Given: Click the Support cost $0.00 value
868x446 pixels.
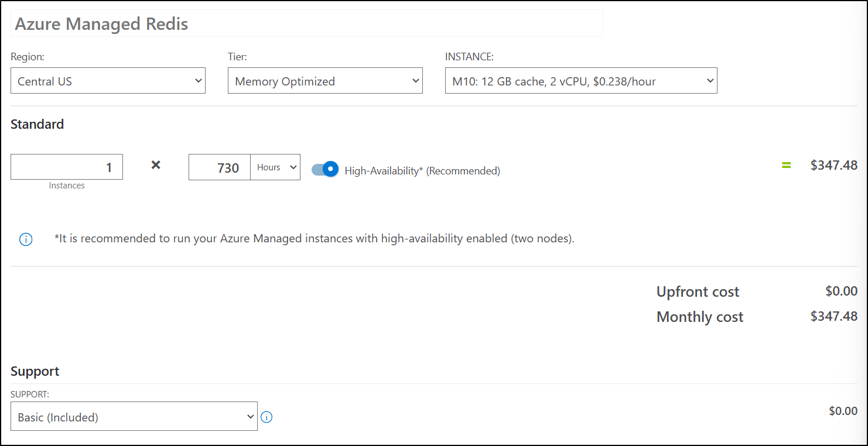Looking at the screenshot, I should pyautogui.click(x=843, y=411).
